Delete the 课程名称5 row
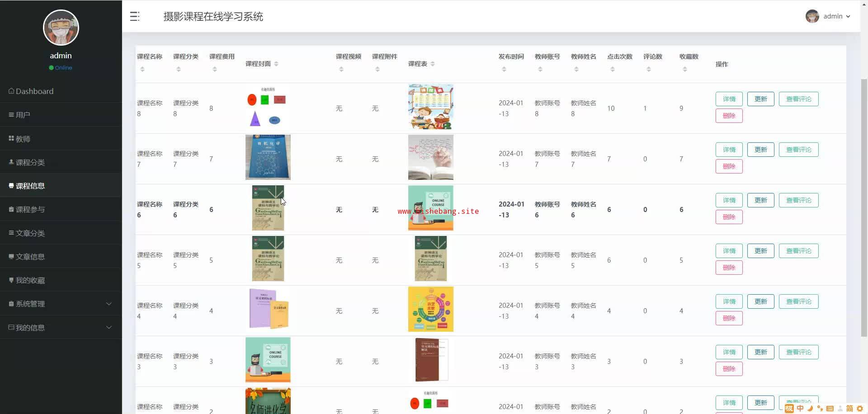868x414 pixels. pyautogui.click(x=729, y=268)
